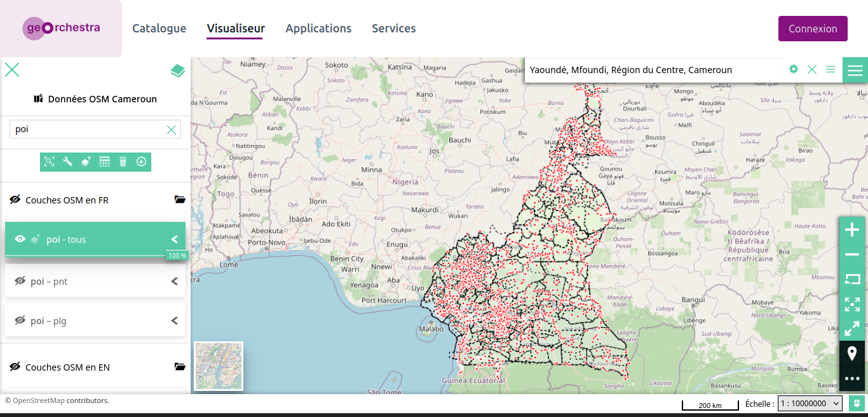868x417 pixels.
Task: Open the layers stack icon in panel header
Action: [x=177, y=71]
